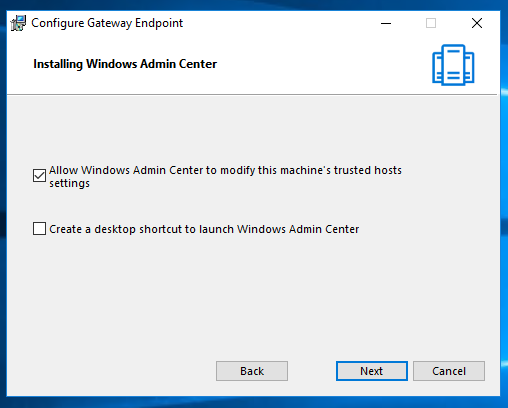The width and height of the screenshot is (508, 408).
Task: Abort the setup with Cancel
Action: click(449, 371)
